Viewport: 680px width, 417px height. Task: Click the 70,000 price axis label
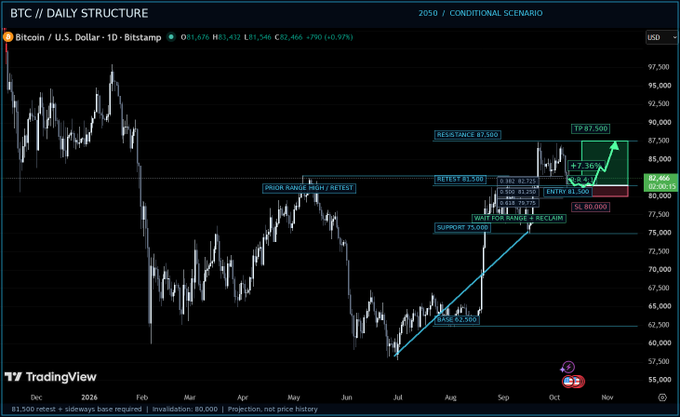[x=659, y=269]
